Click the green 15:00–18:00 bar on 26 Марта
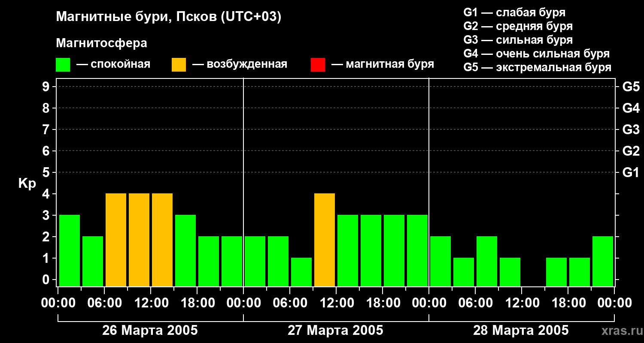 (185, 250)
